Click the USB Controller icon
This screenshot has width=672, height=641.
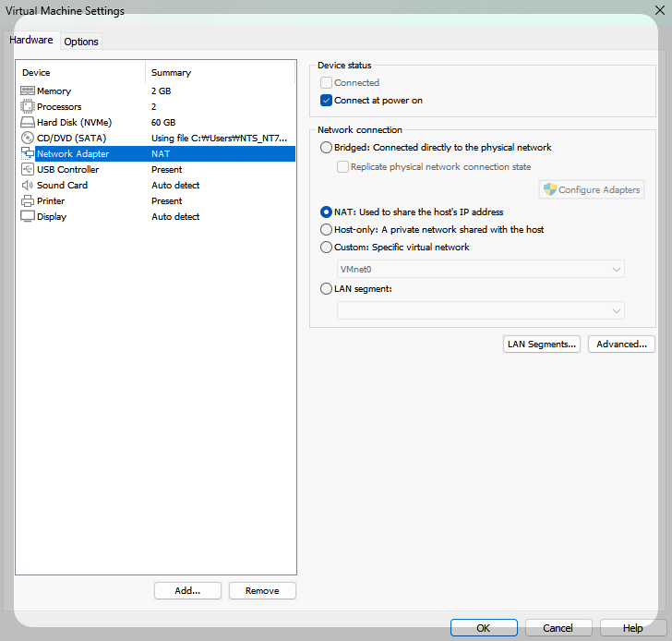tap(28, 169)
